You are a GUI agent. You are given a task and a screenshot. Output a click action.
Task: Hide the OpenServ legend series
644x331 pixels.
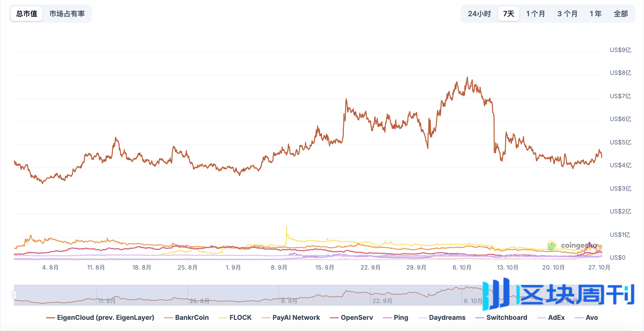click(357, 318)
